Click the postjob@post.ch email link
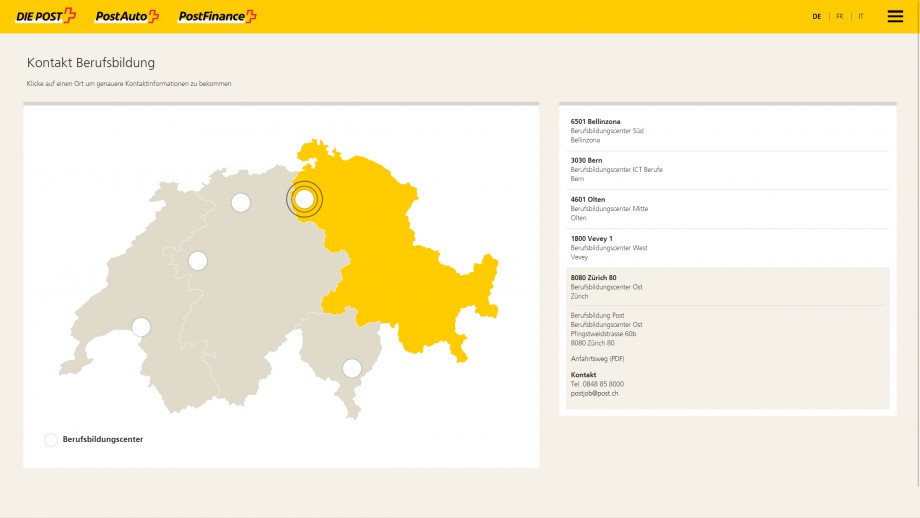This screenshot has width=920, height=518. point(594,393)
